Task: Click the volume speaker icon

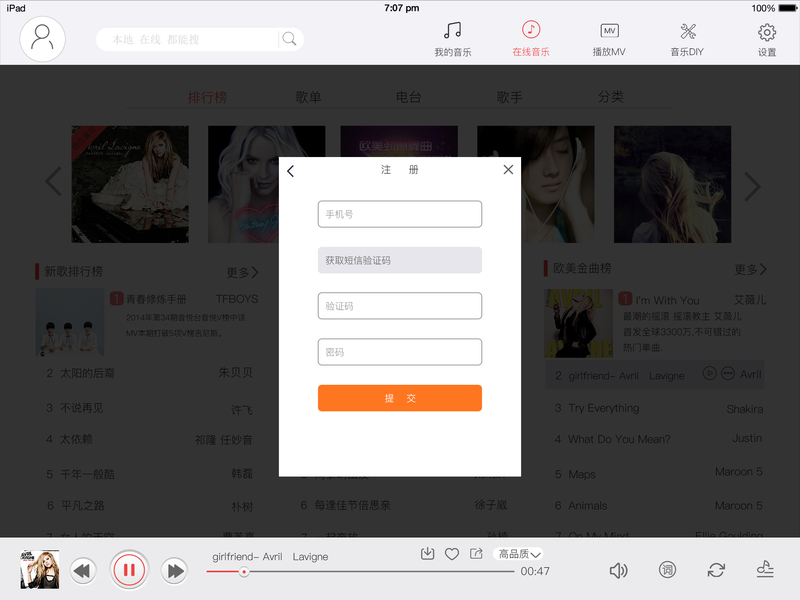Action: 618,570
